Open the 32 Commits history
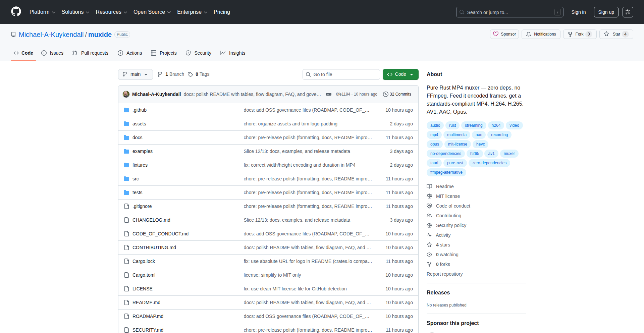Image resolution: width=644 pixels, height=333 pixels. click(397, 94)
